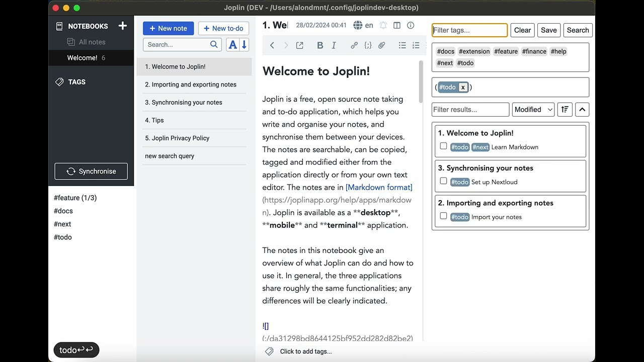
Task: Create a new to-do
Action: click(223, 28)
